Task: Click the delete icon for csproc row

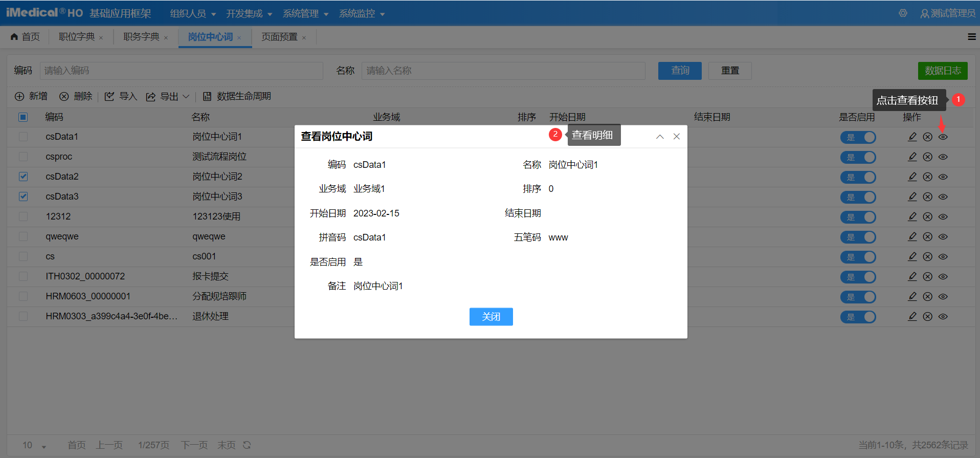Action: (927, 157)
